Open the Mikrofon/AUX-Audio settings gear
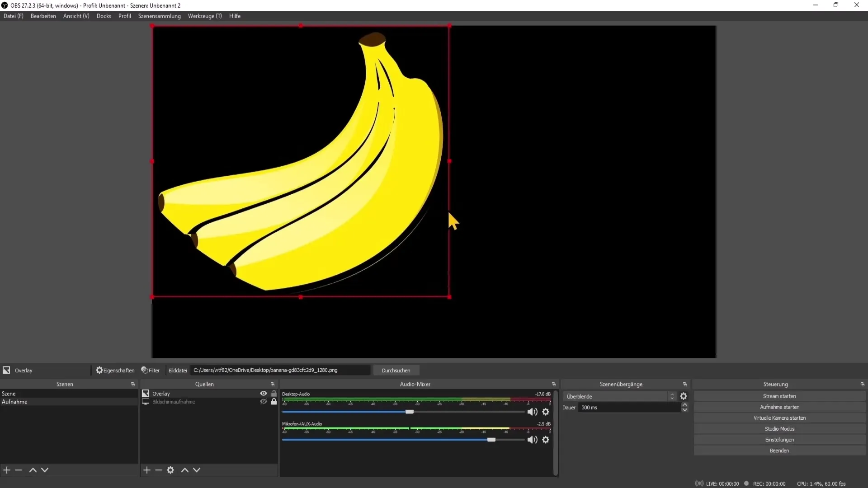Screen dimensions: 868x488 pyautogui.click(x=546, y=440)
